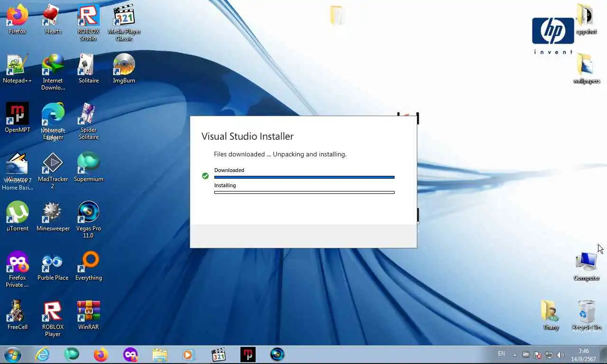The width and height of the screenshot is (607, 364).
Task: Open Media Player Classic desktop shortcut
Action: [x=124, y=22]
